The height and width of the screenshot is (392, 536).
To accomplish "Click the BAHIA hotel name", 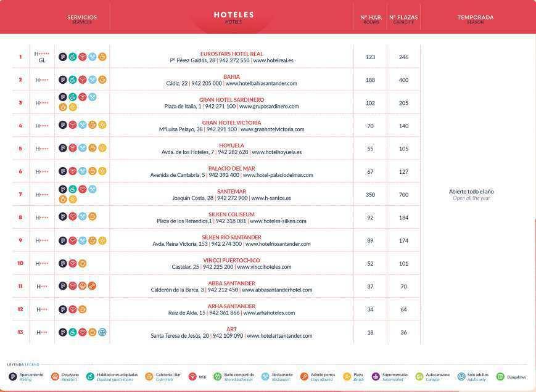I will tap(232, 76).
